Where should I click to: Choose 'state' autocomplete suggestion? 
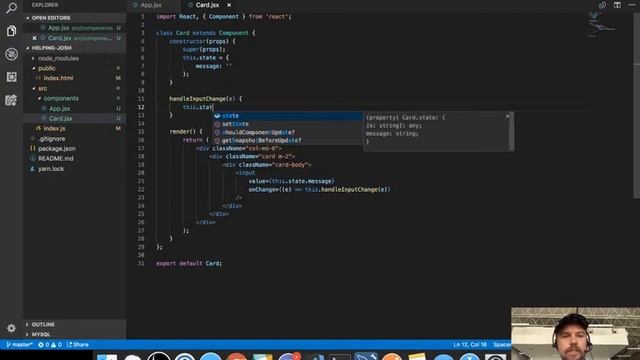click(287, 116)
